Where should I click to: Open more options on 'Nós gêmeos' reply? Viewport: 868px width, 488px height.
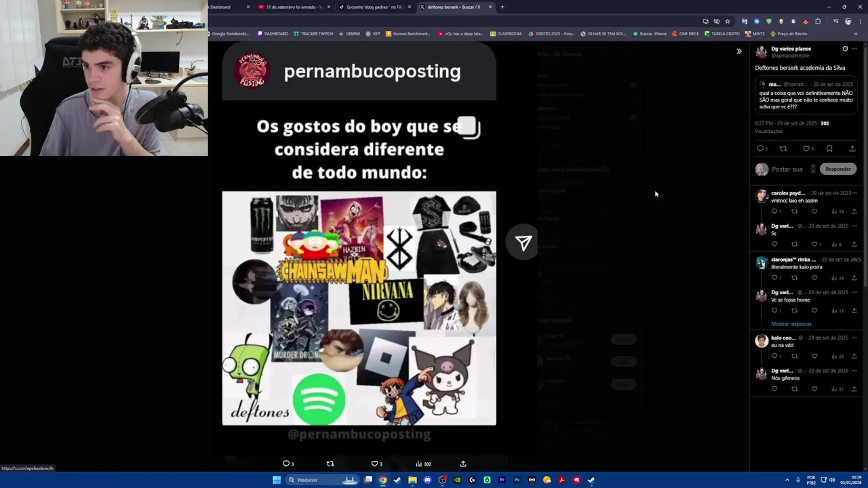coord(854,371)
